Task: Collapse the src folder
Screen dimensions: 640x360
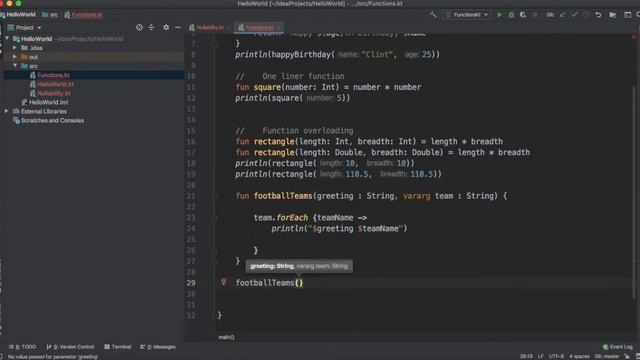Action: tap(15, 66)
